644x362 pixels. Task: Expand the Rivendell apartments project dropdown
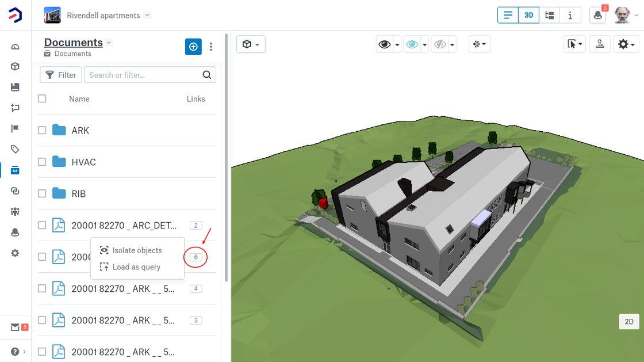coord(147,16)
